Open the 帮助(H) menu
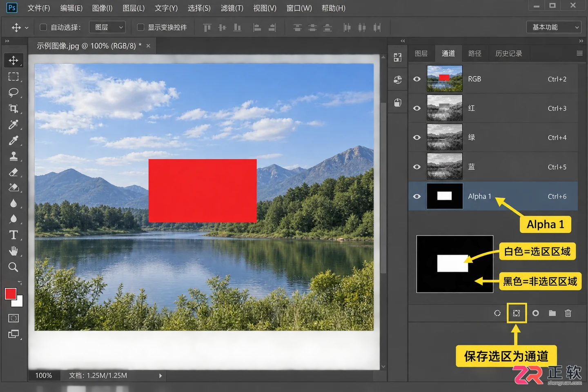The height and width of the screenshot is (392, 588). point(333,8)
